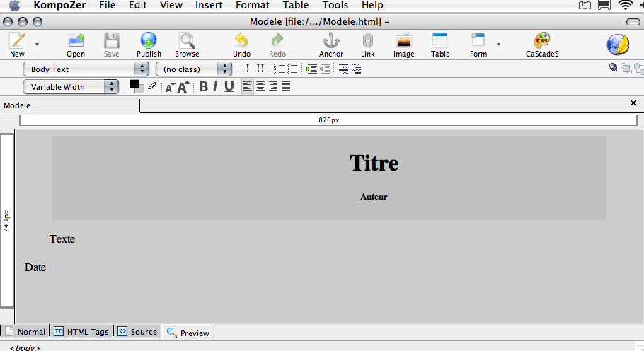Click the Save disk icon
This screenshot has width=644, height=351.
[111, 40]
